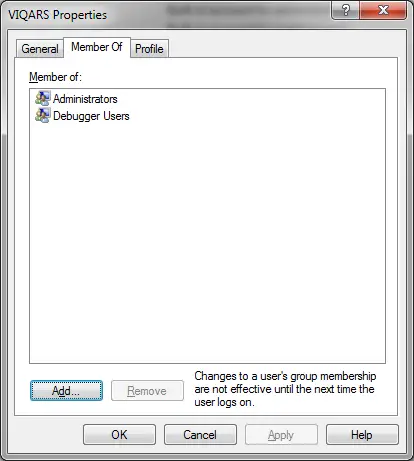Click the group membership changes notice text

tap(285, 389)
